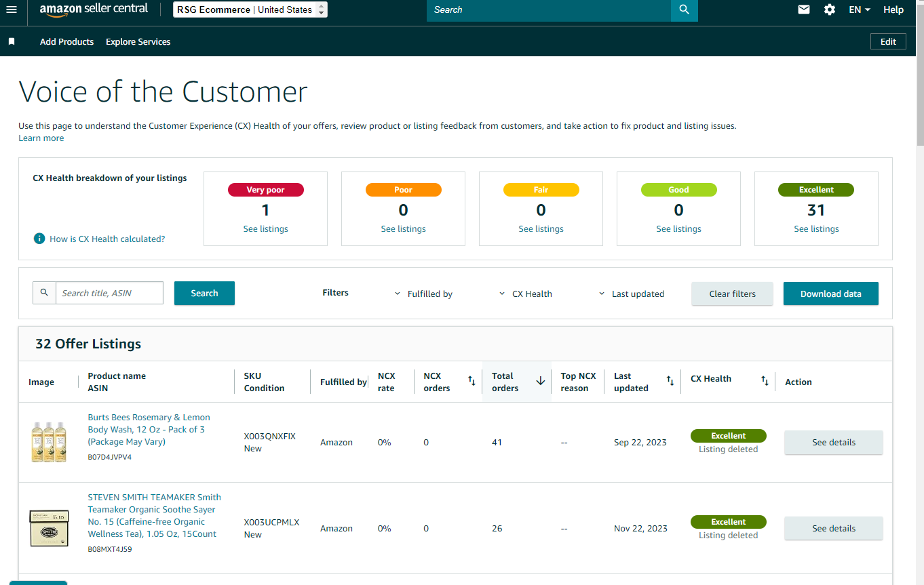Sort by CX Health column arrows
Image resolution: width=924 pixels, height=585 pixels.
tap(765, 382)
